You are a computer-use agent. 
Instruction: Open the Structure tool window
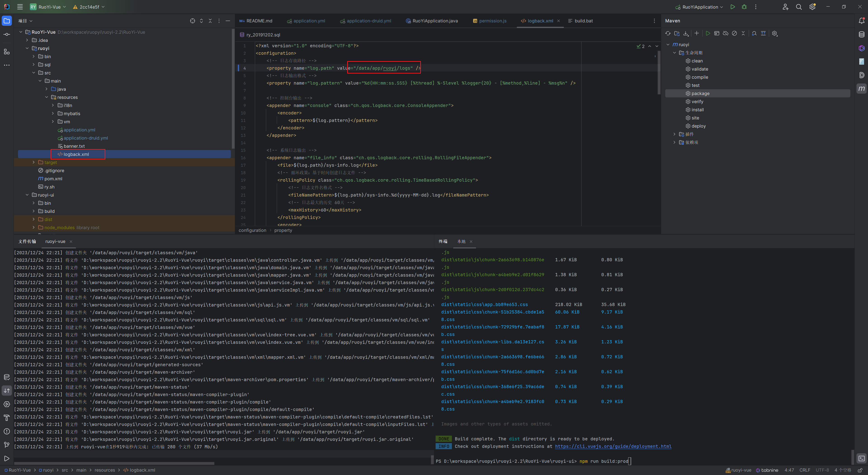(x=7, y=52)
